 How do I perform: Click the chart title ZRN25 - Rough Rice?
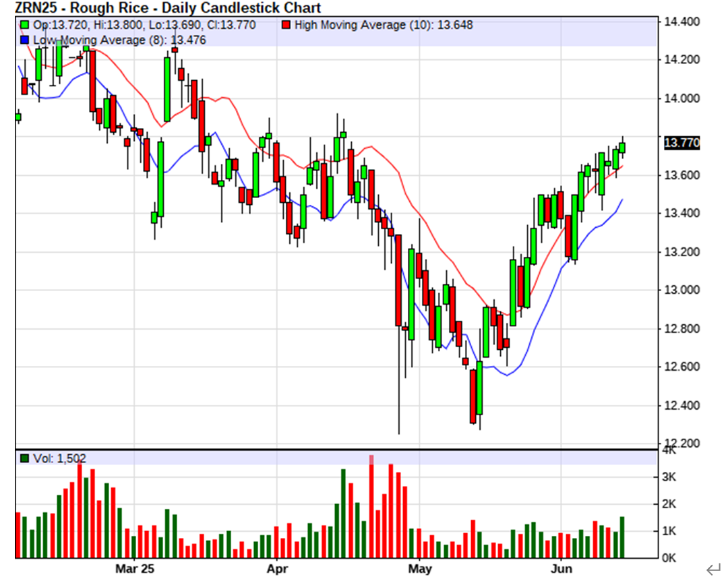point(167,8)
